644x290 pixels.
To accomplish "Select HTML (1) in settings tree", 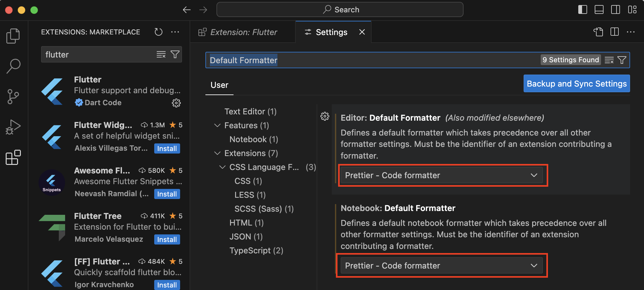I will pyautogui.click(x=246, y=223).
